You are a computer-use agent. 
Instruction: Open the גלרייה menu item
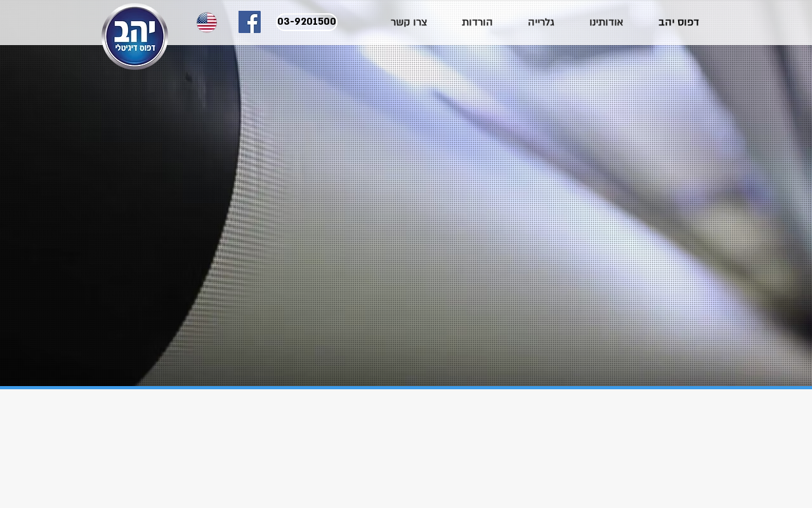[541, 22]
